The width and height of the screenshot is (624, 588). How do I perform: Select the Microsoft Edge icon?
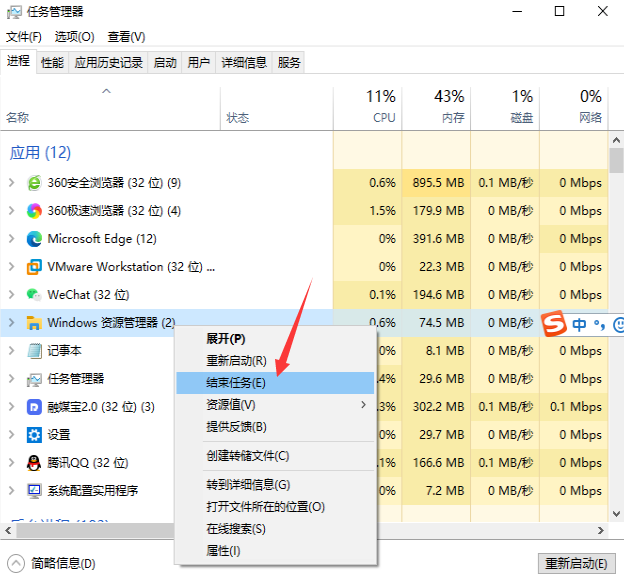[x=34, y=239]
